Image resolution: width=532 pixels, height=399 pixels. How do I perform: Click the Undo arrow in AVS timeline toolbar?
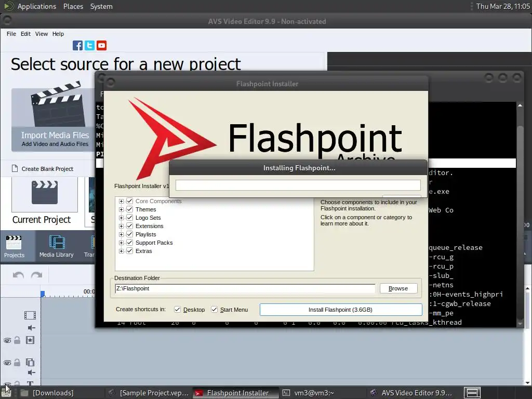coord(18,275)
